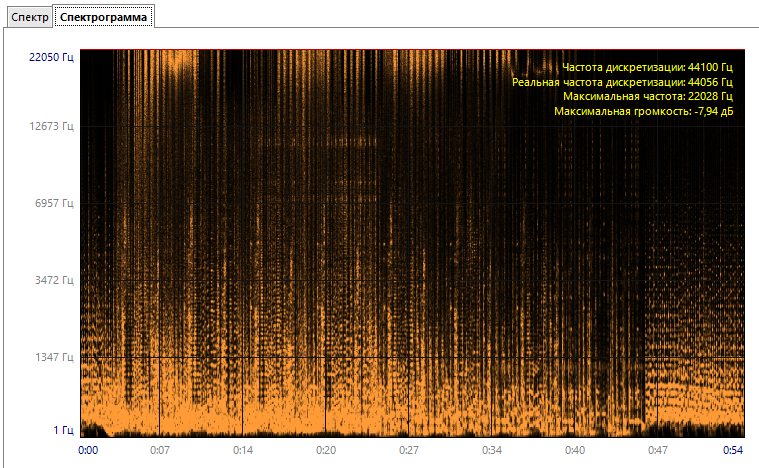The image size is (759, 468).
Task: Click the 0:20 time axis label
Action: pos(326,451)
